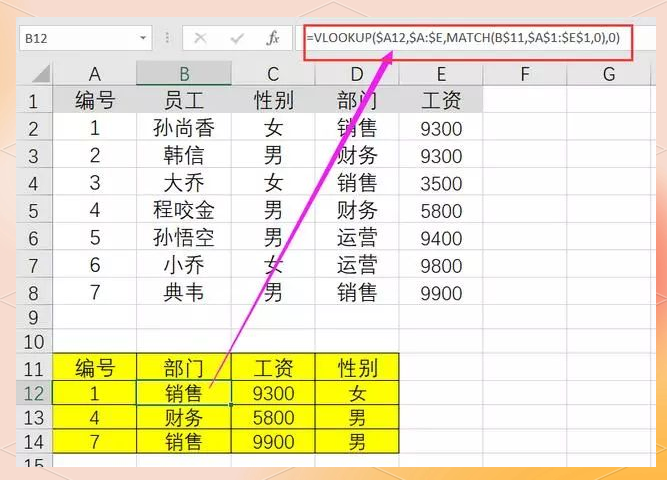Click the Name Box showing B12
Screen dimensions: 667x480
pyautogui.click(x=86, y=38)
